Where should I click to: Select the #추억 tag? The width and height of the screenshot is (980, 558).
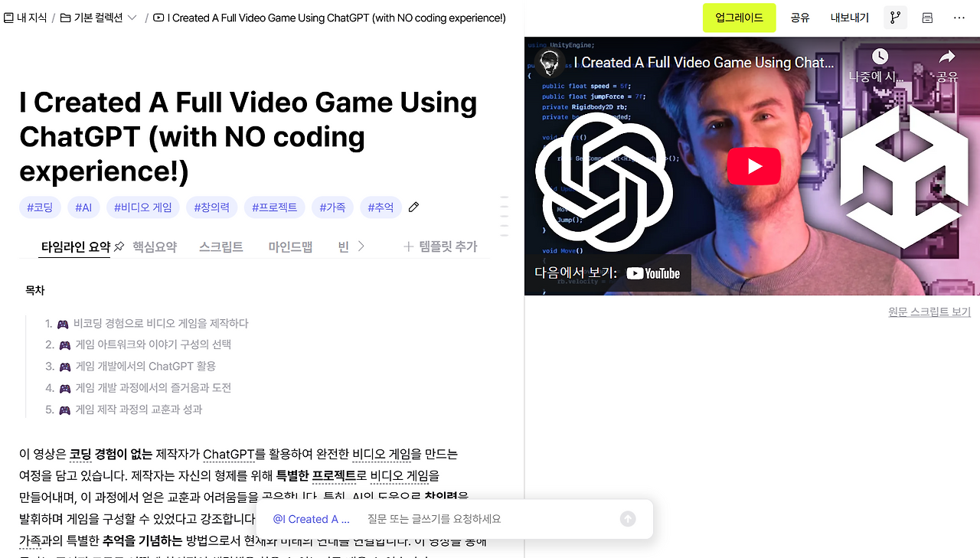381,207
